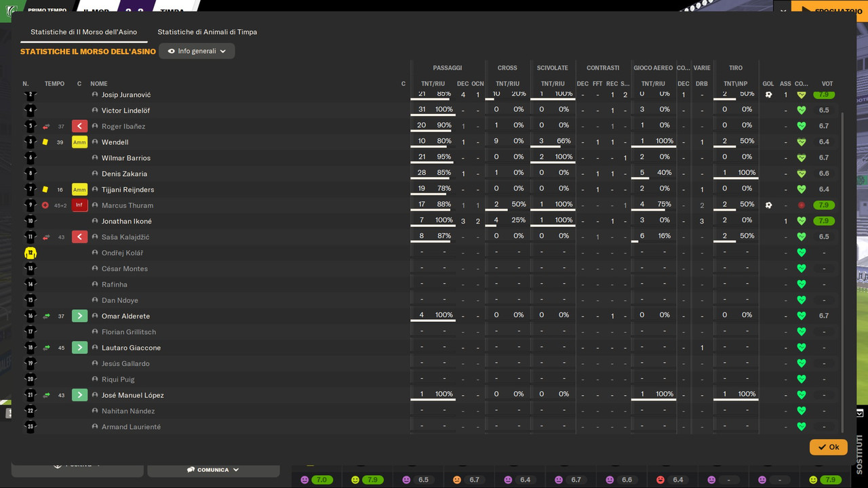Click Omar Alderete green substitution-on arrow

click(x=79, y=316)
